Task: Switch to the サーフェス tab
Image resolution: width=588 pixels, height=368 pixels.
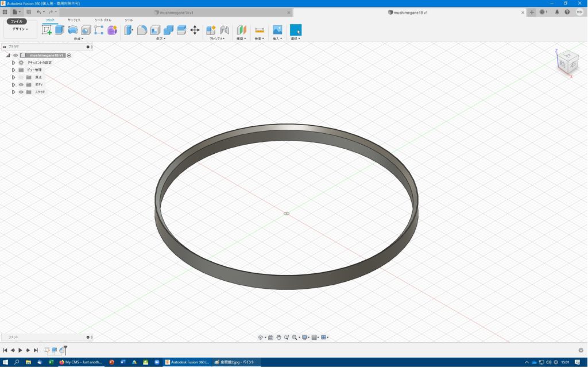Action: click(x=74, y=20)
